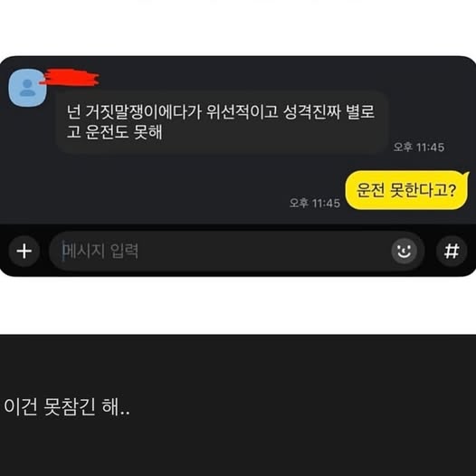
Task: Tap the red-scribbled sender name
Action: tap(69, 78)
